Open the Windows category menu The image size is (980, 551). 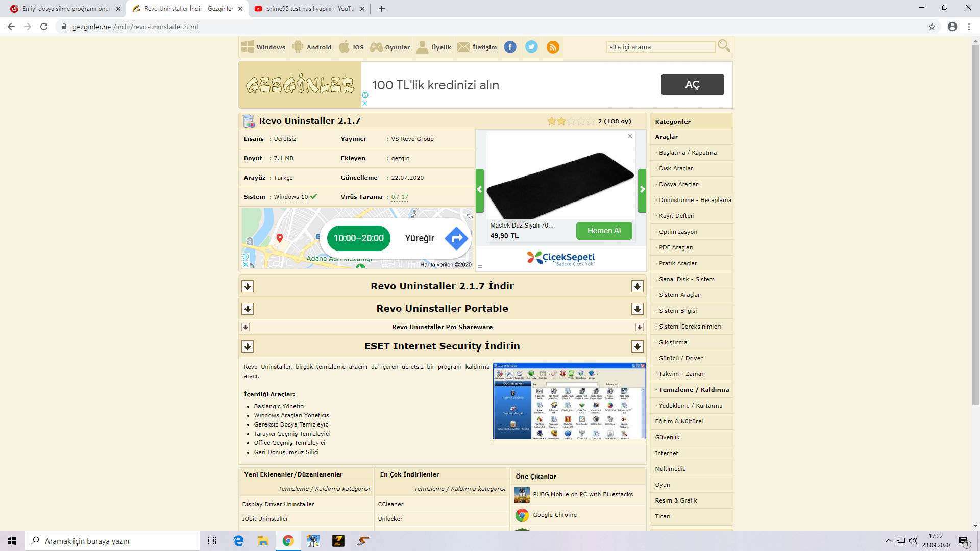(x=263, y=47)
